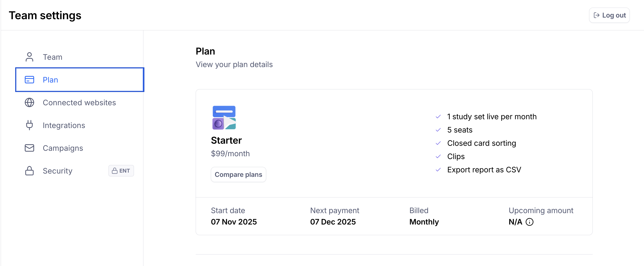
Task: Click the Campaigns envelope icon
Action: (x=29, y=148)
